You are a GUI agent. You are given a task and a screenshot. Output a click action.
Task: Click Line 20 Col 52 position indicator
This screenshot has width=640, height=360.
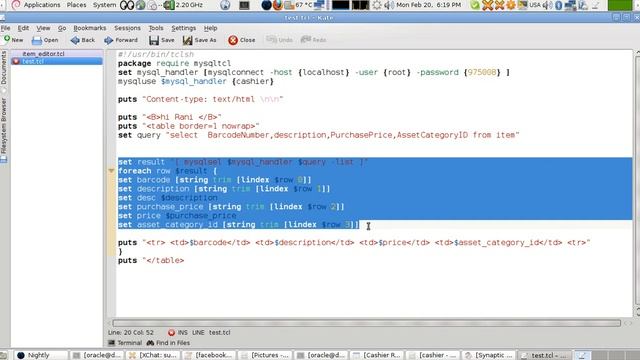point(131,333)
